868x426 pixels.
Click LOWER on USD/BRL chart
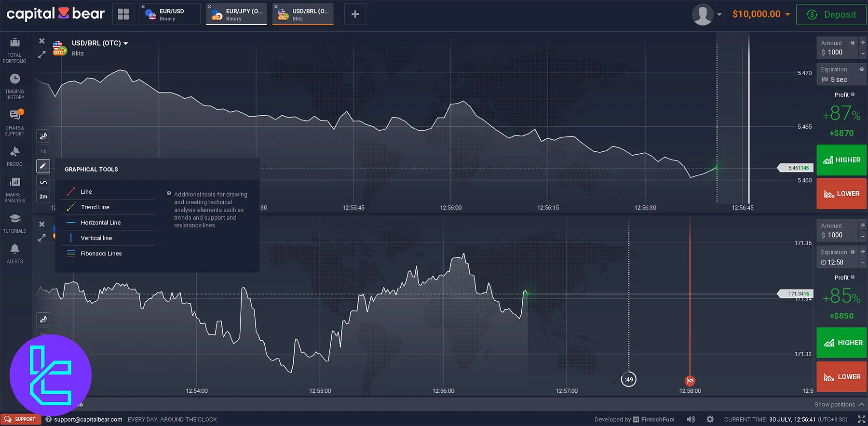pyautogui.click(x=841, y=194)
